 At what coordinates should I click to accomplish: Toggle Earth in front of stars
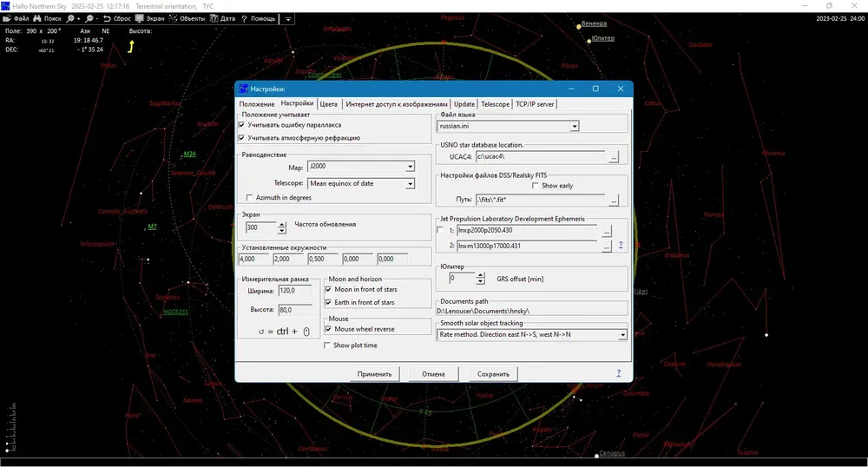pos(328,302)
